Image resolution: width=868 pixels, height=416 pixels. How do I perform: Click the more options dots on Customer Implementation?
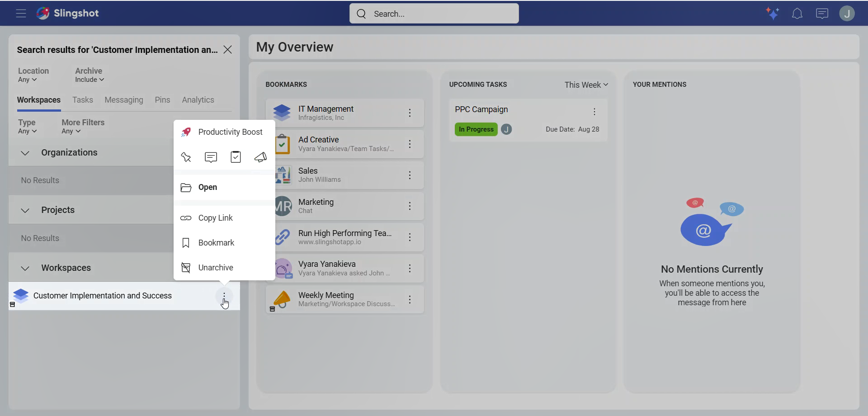click(224, 296)
